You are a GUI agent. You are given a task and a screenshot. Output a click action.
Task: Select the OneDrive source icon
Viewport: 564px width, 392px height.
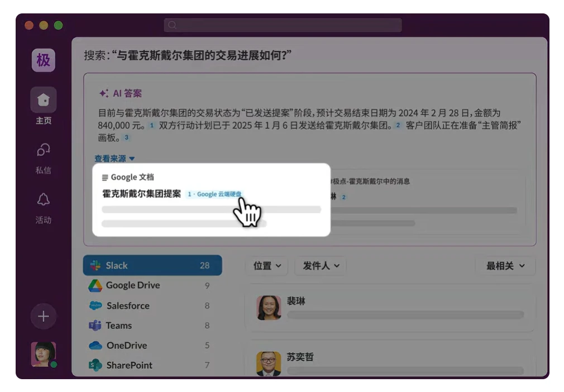click(x=95, y=345)
